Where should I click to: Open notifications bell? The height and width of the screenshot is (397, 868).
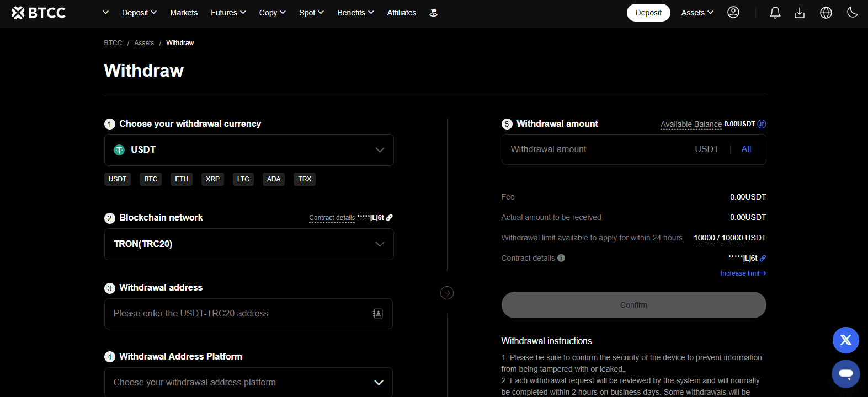(775, 13)
